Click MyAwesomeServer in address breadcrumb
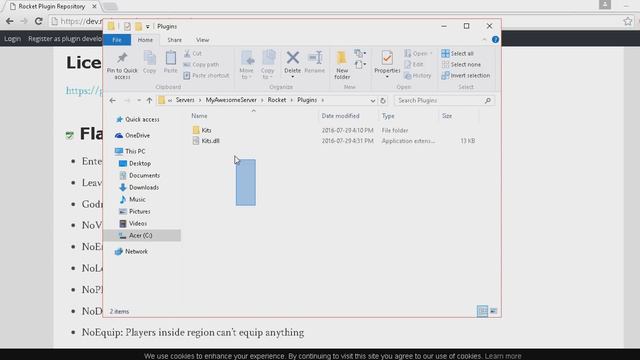Viewport: 640px width, 360px height. point(231,100)
